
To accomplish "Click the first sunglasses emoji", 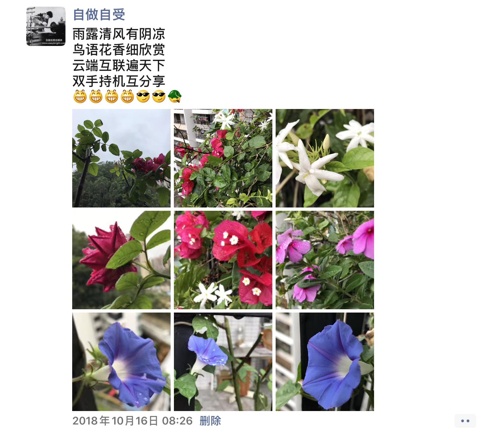I will [143, 97].
